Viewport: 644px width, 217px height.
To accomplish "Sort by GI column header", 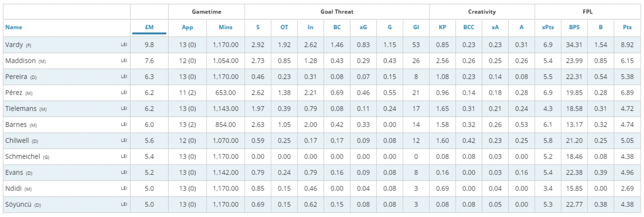I will [x=416, y=27].
